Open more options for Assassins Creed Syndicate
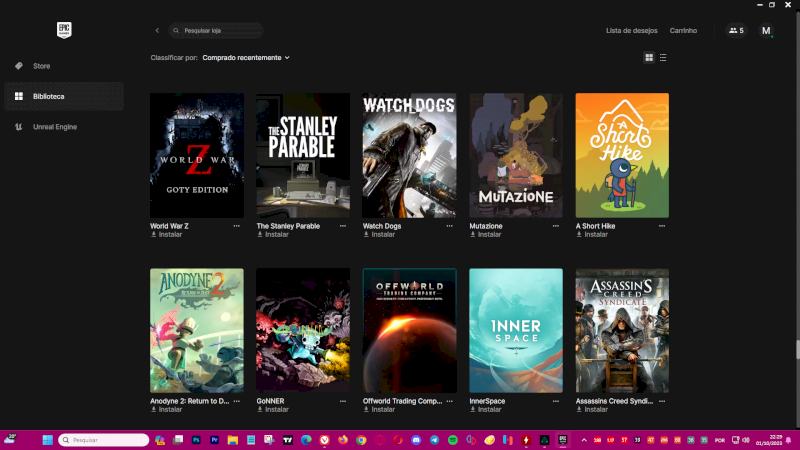 point(662,402)
